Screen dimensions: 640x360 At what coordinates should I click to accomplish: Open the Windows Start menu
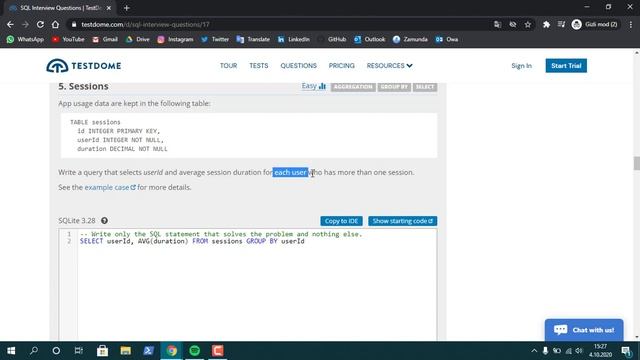pyautogui.click(x=11, y=351)
